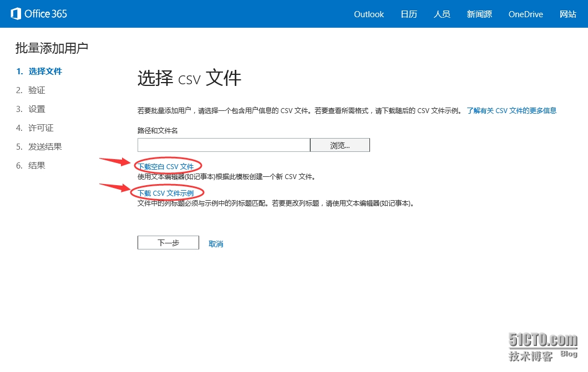The height and width of the screenshot is (372, 588).
Task: Open 人员 in the top navigation
Action: point(442,14)
